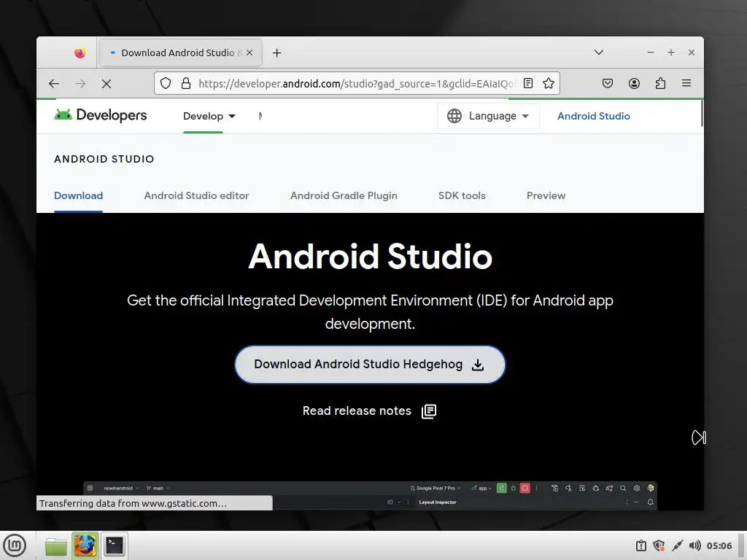Close the Download Android Studio tab
This screenshot has width=747, height=560.
click(249, 52)
